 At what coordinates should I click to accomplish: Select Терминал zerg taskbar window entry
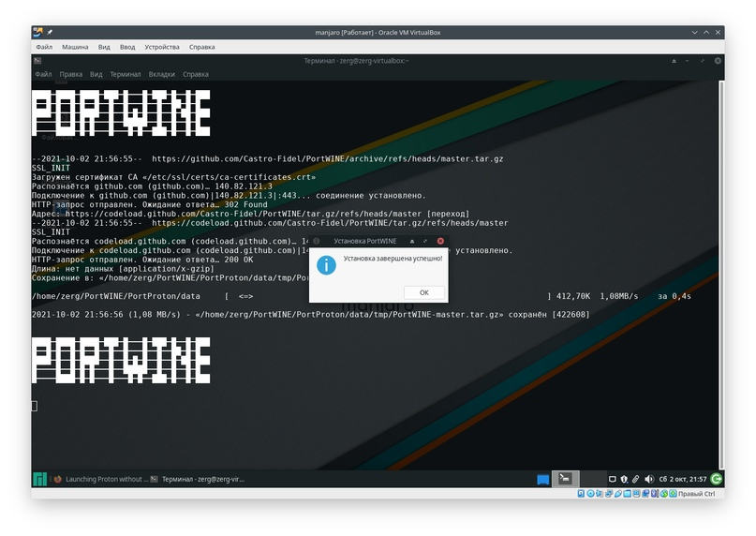(197, 479)
